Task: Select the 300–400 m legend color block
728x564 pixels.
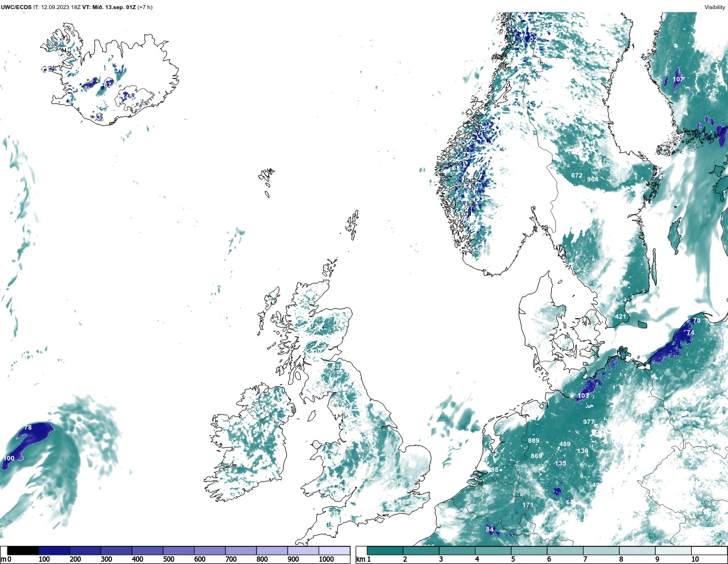Action: [x=116, y=550]
